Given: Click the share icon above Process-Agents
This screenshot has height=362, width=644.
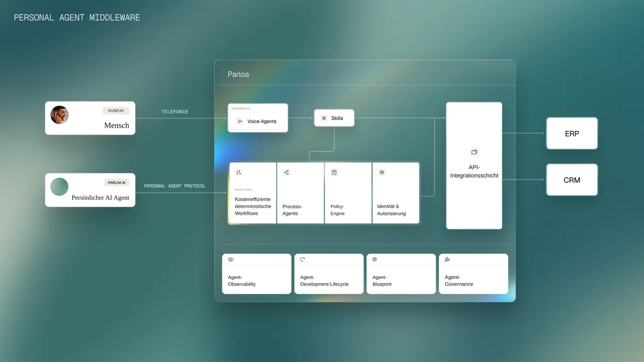Looking at the screenshot, I should 287,172.
